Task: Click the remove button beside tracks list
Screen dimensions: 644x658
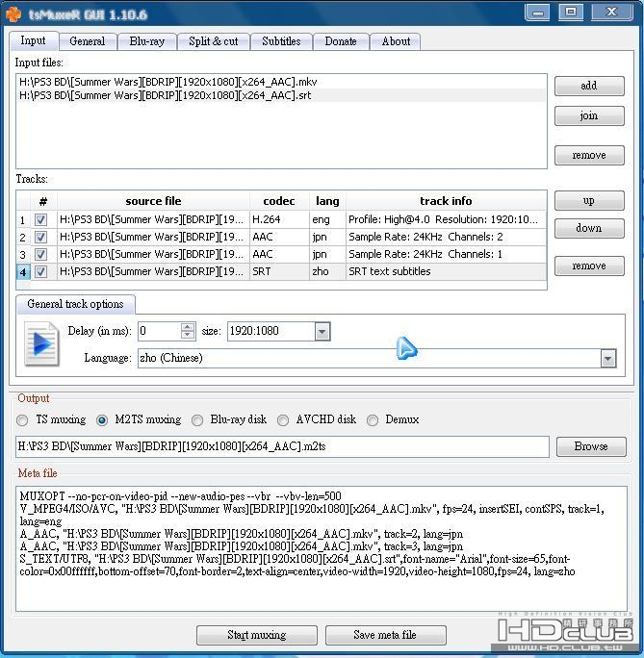Action: pos(589,266)
